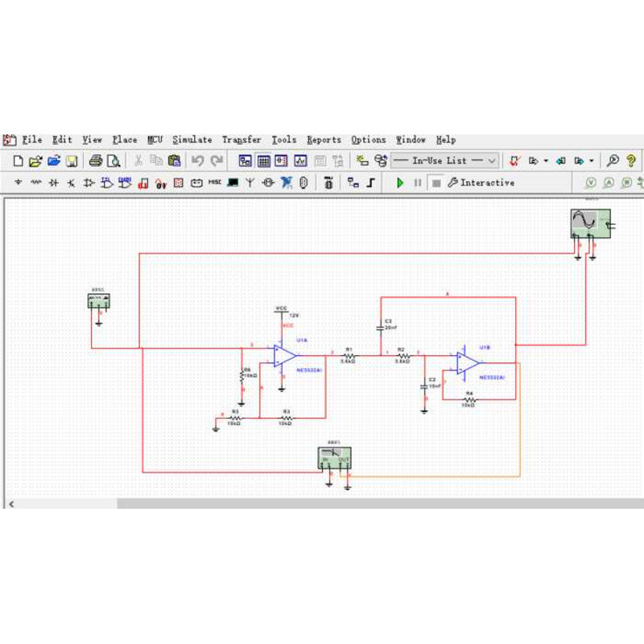
Task: Open the Grapher view
Action: (x=300, y=160)
